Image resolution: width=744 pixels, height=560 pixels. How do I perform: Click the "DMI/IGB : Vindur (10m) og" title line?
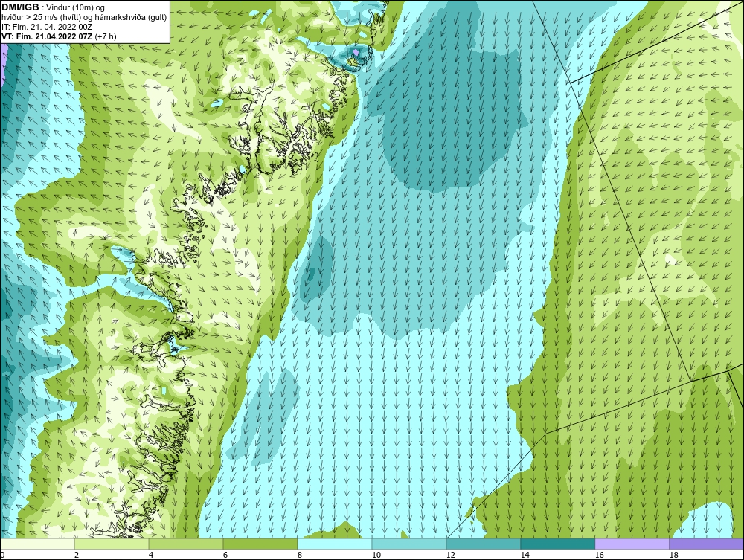pos(54,7)
